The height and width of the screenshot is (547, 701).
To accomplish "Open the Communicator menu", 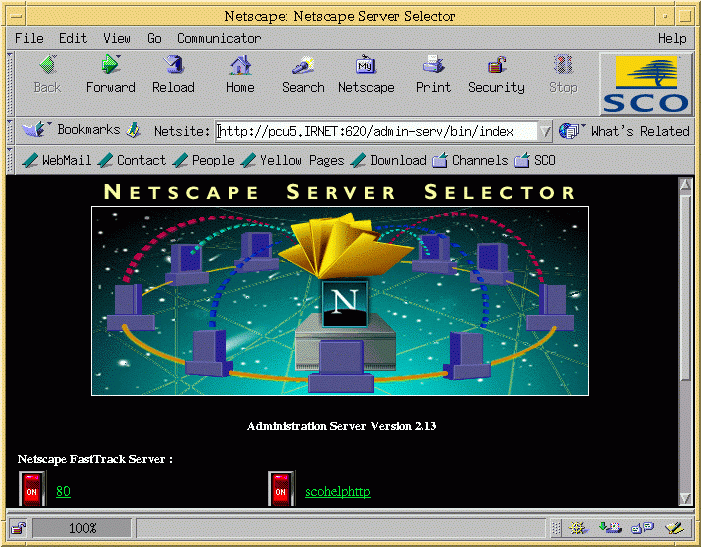I will tap(219, 38).
